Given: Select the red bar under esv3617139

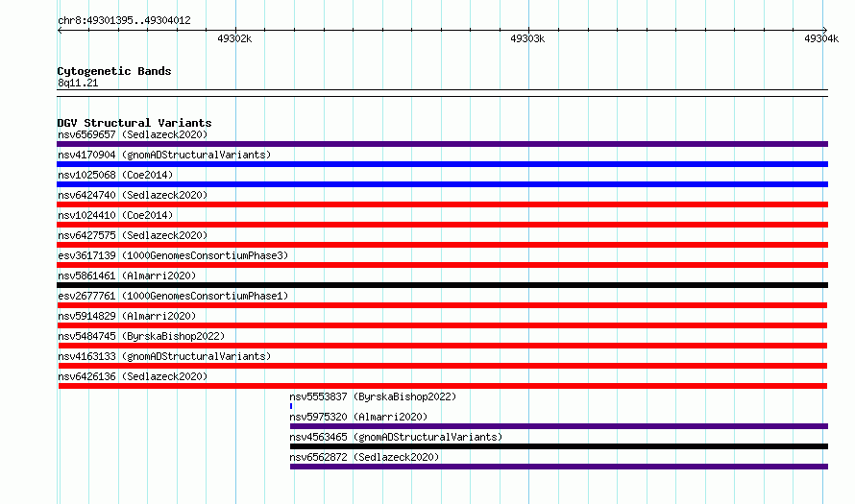Looking at the screenshot, I should point(442,265).
